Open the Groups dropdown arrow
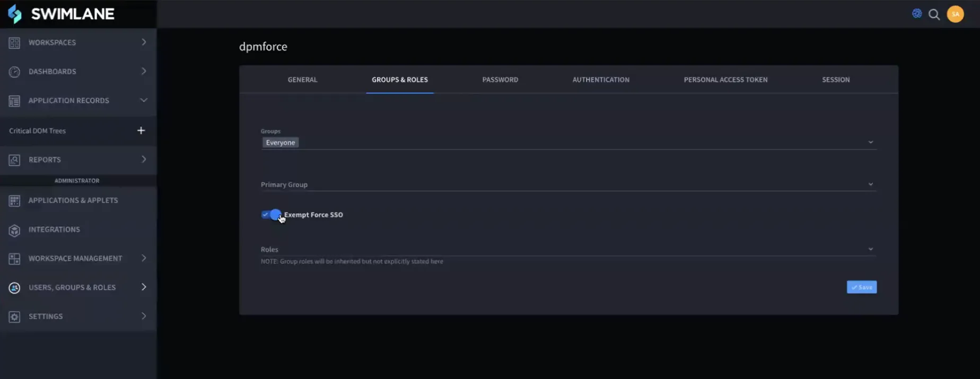The width and height of the screenshot is (980, 379). pos(870,142)
